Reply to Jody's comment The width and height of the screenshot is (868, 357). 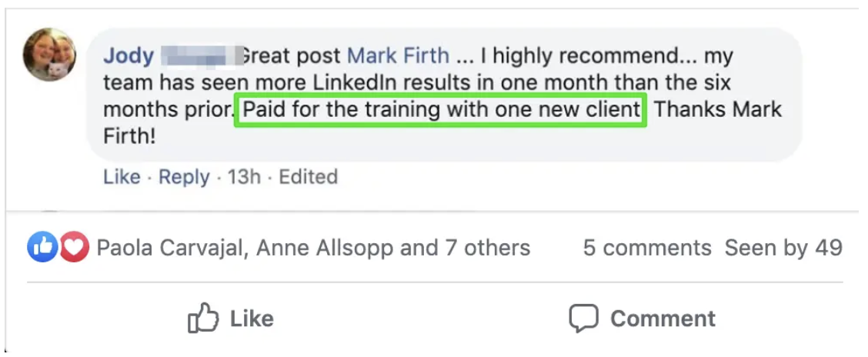[185, 178]
